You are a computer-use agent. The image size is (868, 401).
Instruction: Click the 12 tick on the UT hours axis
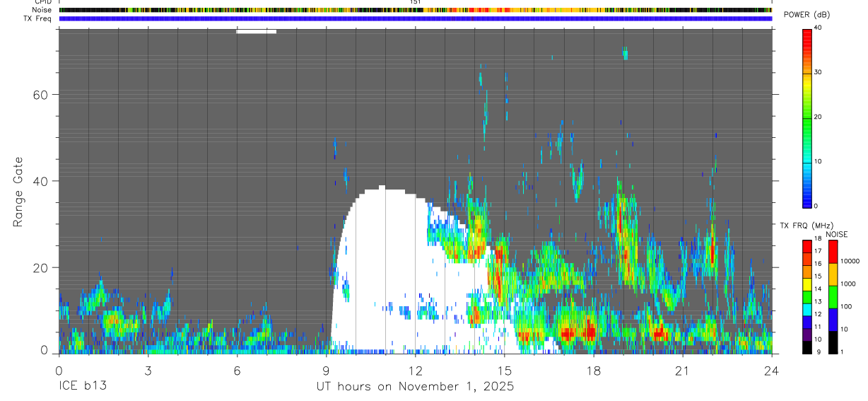pos(416,371)
